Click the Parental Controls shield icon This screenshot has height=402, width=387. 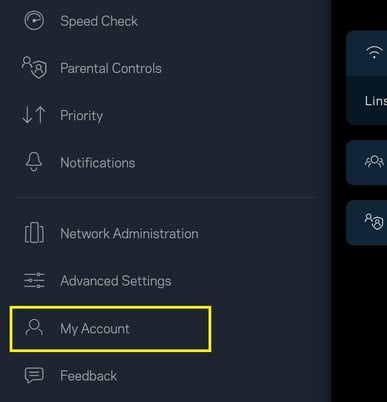(34, 67)
